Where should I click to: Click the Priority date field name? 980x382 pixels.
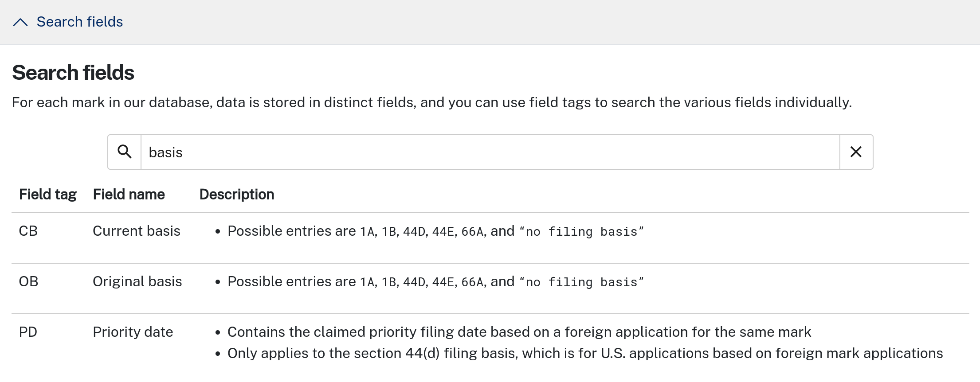coord(133,332)
